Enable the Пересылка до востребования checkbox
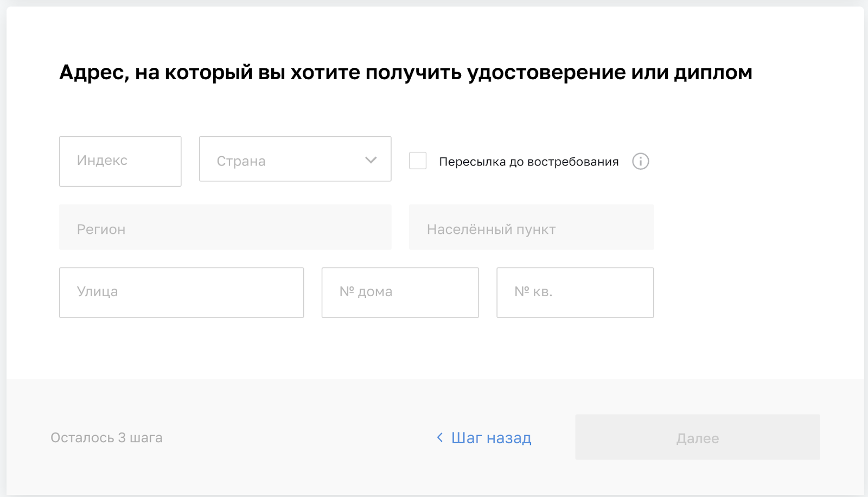 click(x=418, y=161)
